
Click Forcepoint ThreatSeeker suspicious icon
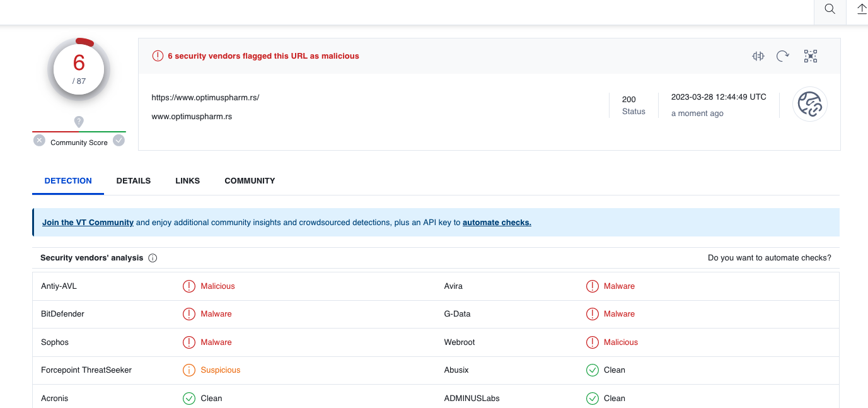point(189,370)
